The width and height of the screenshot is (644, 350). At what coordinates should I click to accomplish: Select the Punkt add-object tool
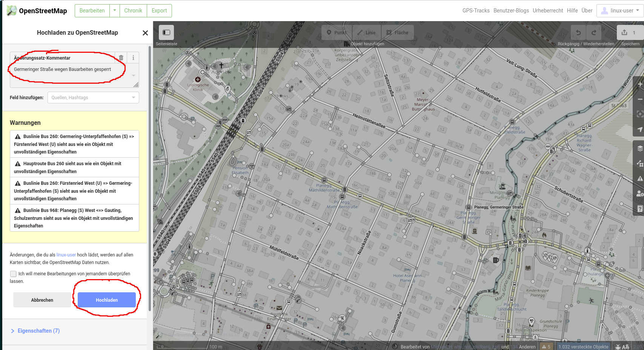[337, 32]
